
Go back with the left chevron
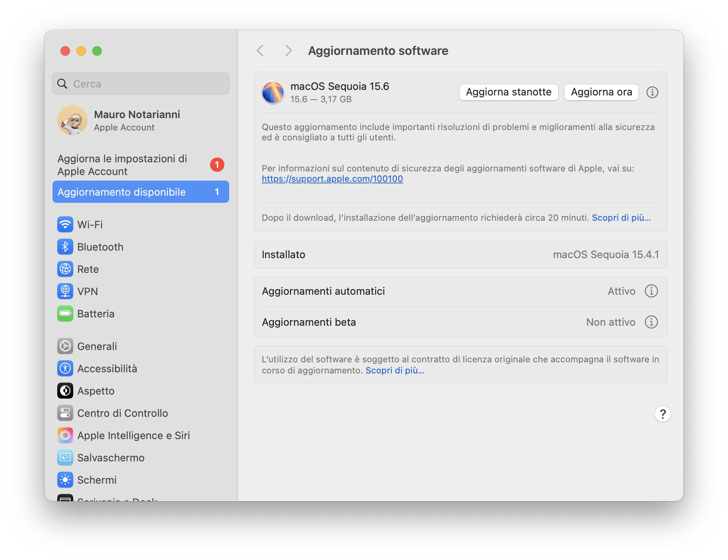coord(260,51)
